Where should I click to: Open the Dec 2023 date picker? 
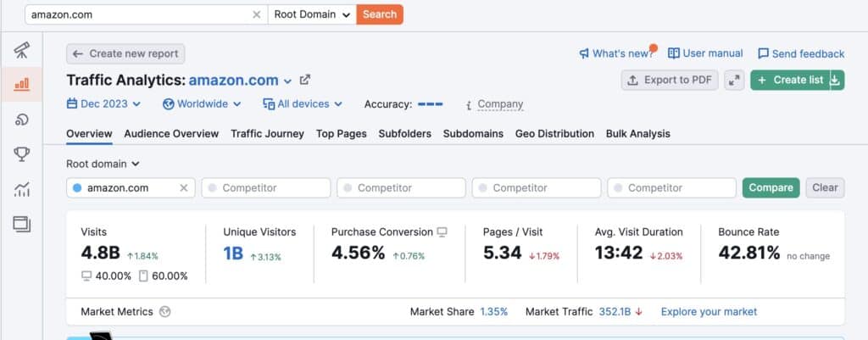tap(103, 104)
